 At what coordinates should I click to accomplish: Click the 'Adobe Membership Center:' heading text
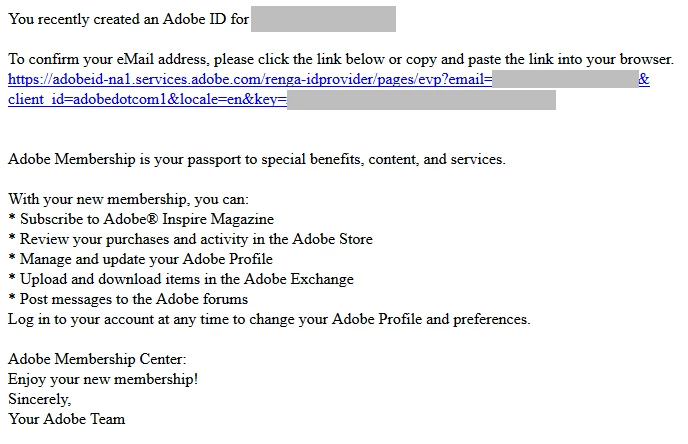coord(97,359)
